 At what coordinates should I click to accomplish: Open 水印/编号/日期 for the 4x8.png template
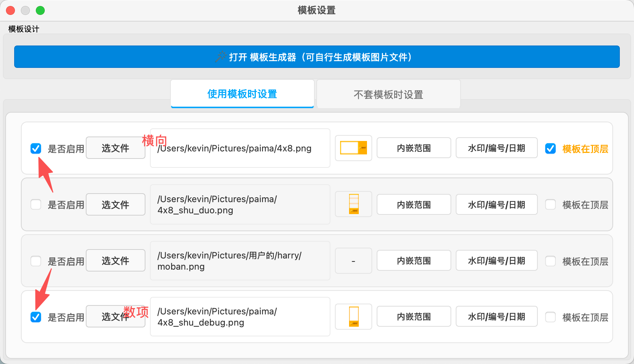[x=496, y=148]
